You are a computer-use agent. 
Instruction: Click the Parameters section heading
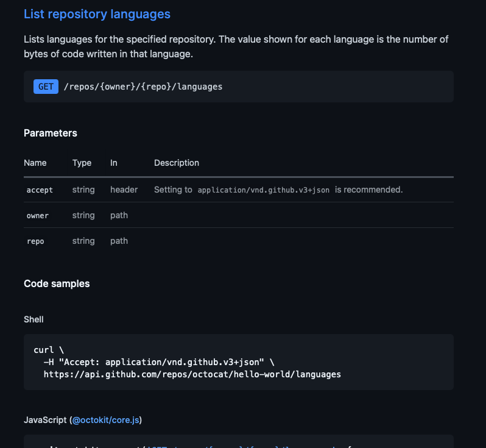point(51,133)
